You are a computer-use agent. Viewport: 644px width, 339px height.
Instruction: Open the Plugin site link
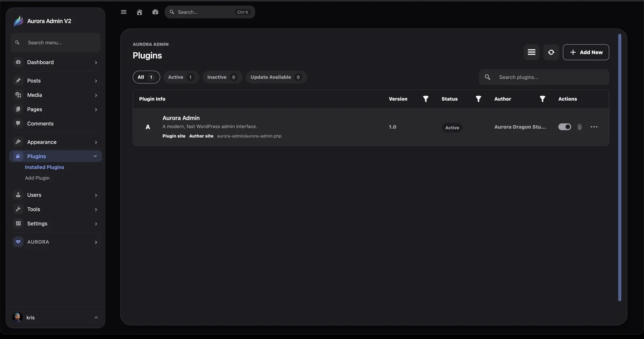pos(174,136)
